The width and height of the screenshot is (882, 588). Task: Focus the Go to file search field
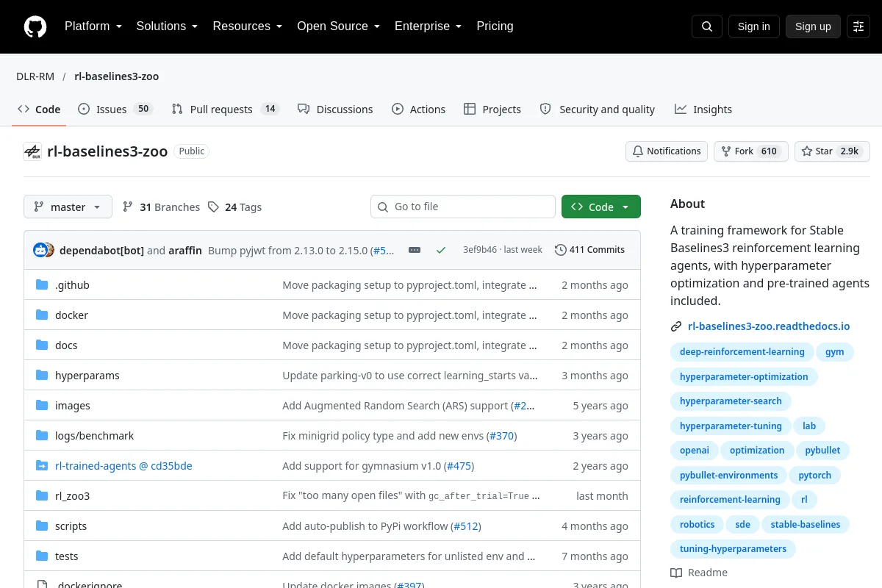click(x=463, y=207)
